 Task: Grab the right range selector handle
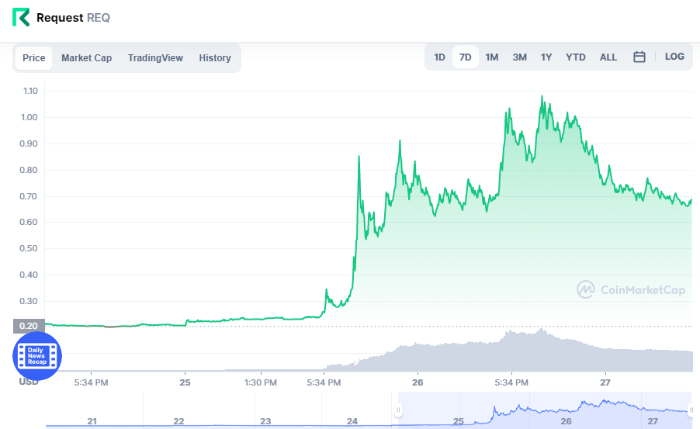(x=692, y=410)
